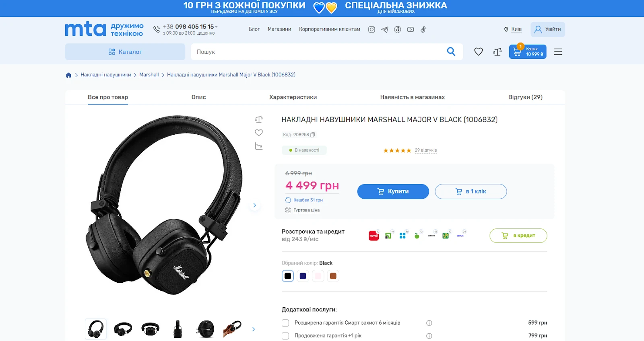Click the Купити button

pos(393,191)
